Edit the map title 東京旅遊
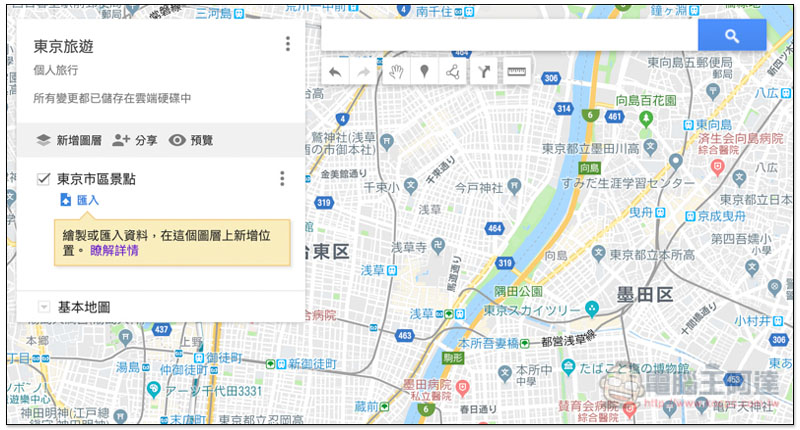The height and width of the screenshot is (430, 800). [x=63, y=46]
